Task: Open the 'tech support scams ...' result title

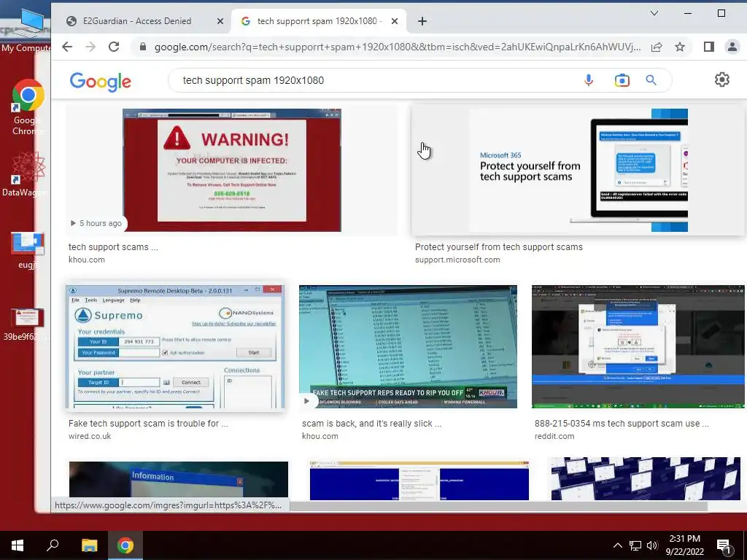Action: pos(113,246)
